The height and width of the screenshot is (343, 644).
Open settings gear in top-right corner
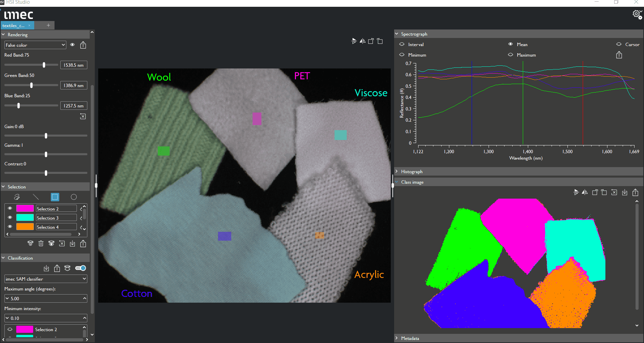(637, 15)
